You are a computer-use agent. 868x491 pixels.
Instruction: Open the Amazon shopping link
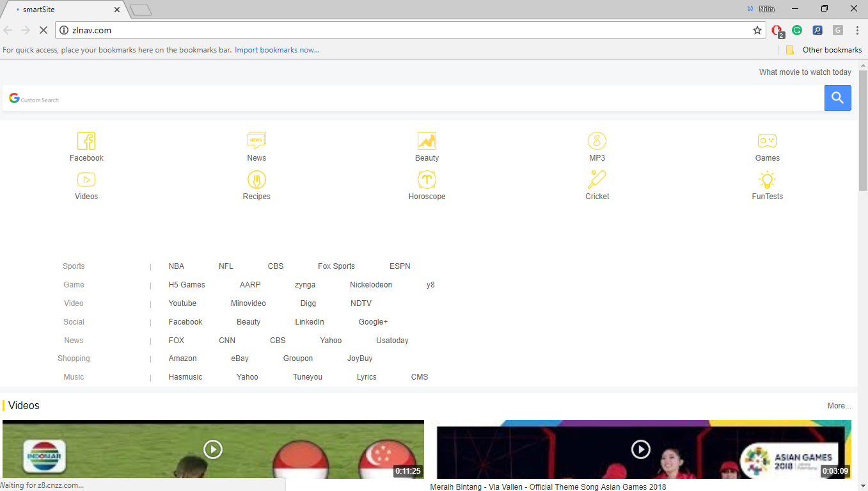pos(183,358)
